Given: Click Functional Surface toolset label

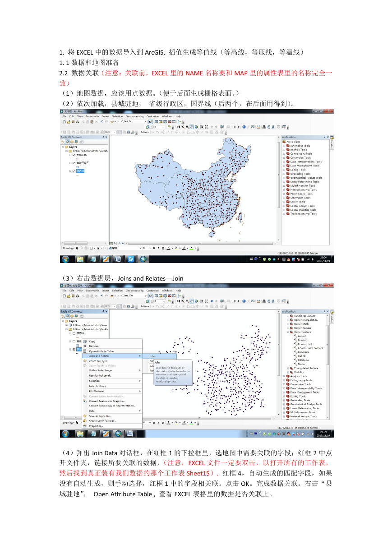Looking at the screenshot, I should point(304,316).
